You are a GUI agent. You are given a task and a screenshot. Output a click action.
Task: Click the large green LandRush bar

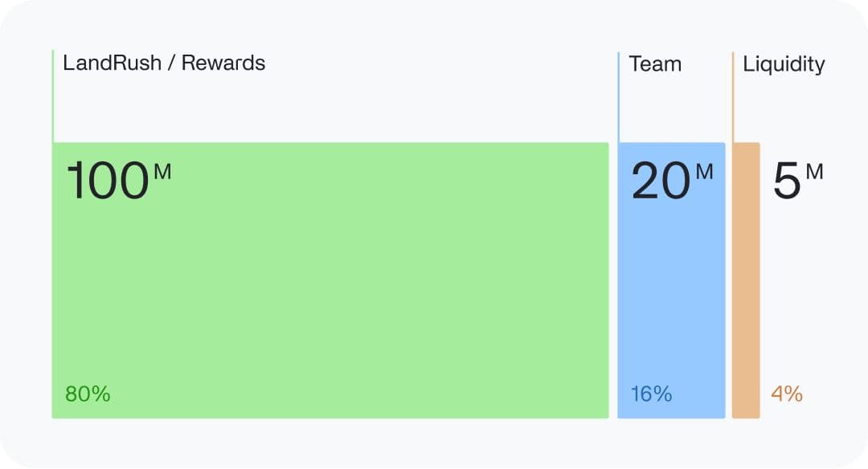point(330,289)
